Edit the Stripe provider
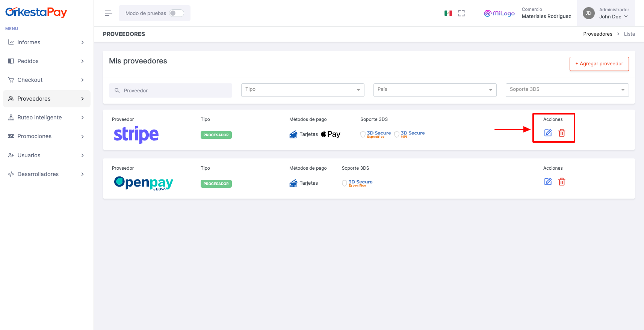 pyautogui.click(x=548, y=133)
